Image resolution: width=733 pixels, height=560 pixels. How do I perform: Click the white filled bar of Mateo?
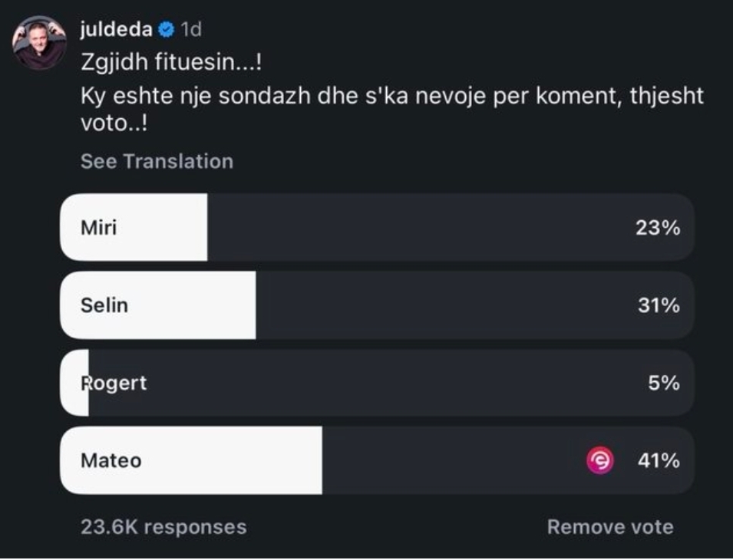point(230,461)
